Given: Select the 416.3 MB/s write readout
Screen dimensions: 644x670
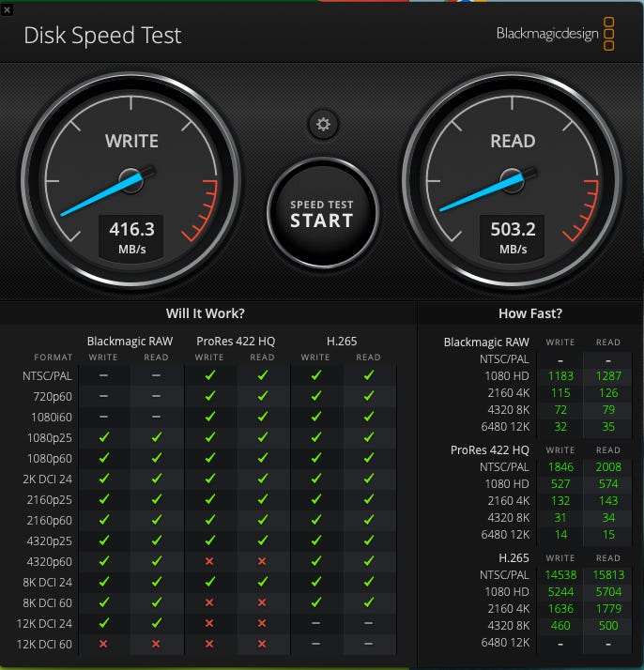Looking at the screenshot, I should pos(131,235).
